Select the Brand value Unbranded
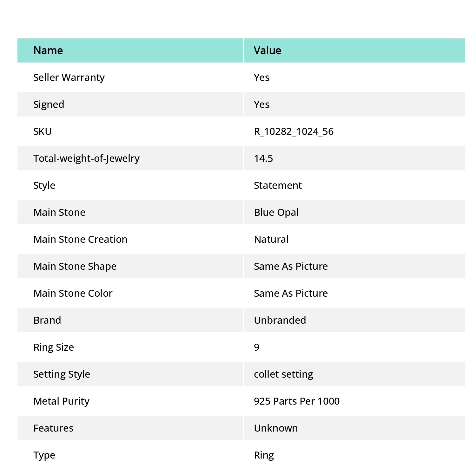Viewport: 476px width, 476px height. [x=280, y=320]
